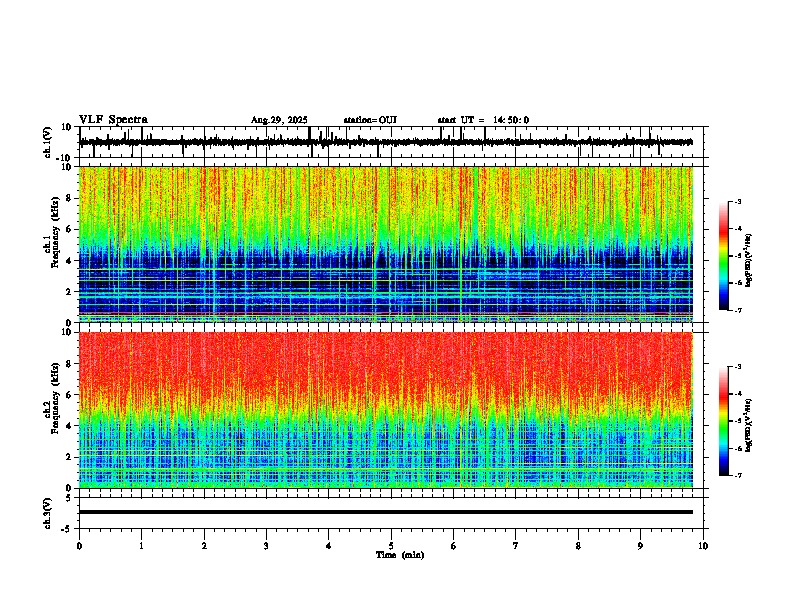
Task: Click the "-3" label on ch.2 color bar
Action: [x=737, y=367]
